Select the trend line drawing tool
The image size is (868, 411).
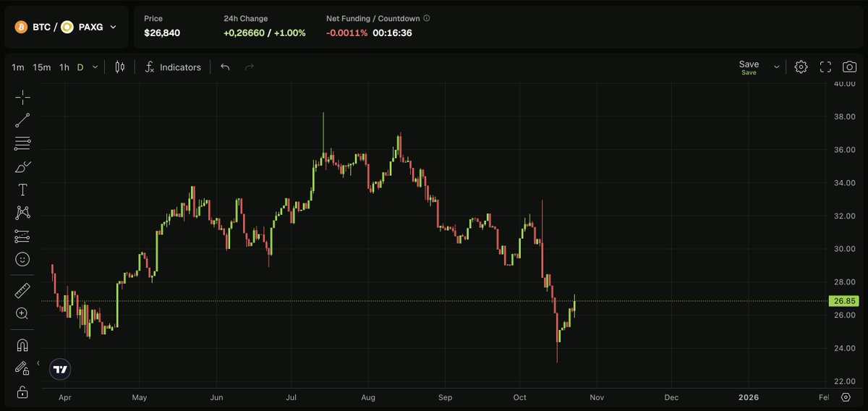(22, 120)
